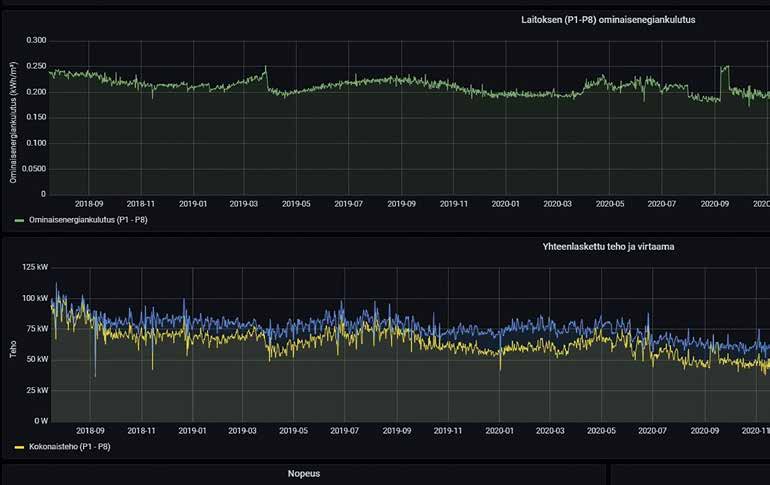Click the 2018-09 x-axis label in the top chart
770x485 pixels.
click(89, 204)
